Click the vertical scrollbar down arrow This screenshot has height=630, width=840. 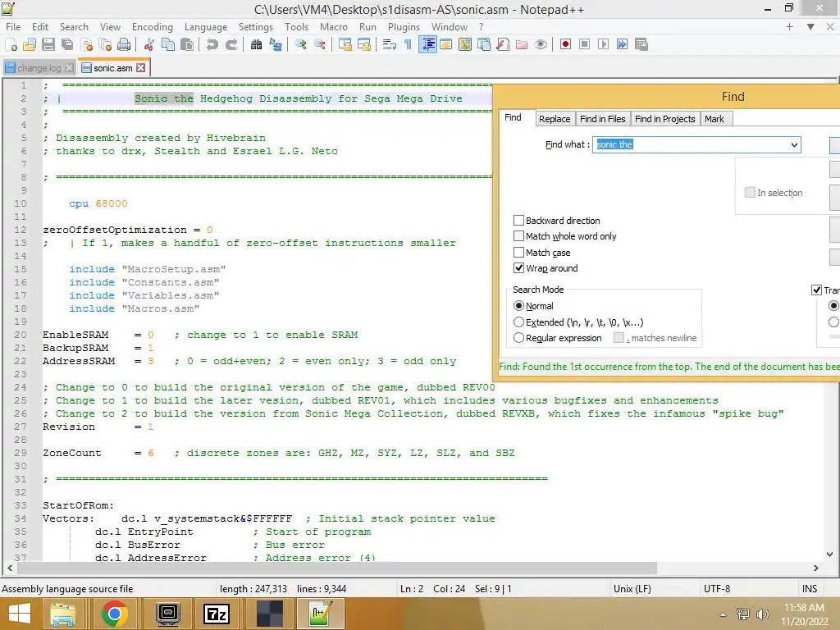(830, 555)
